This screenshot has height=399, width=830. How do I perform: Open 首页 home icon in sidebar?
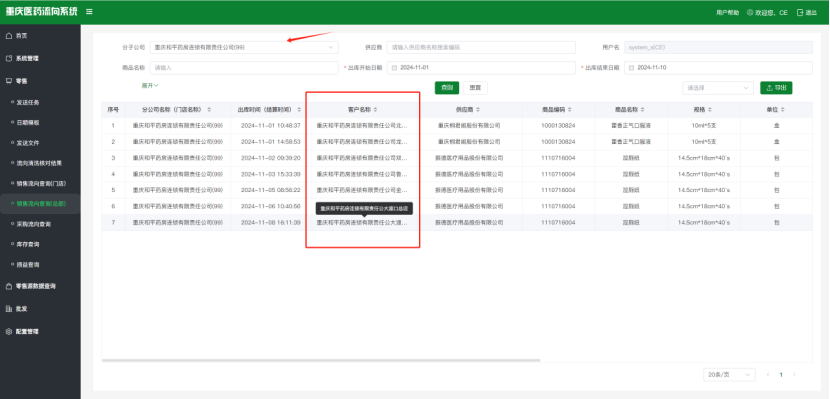click(x=8, y=36)
